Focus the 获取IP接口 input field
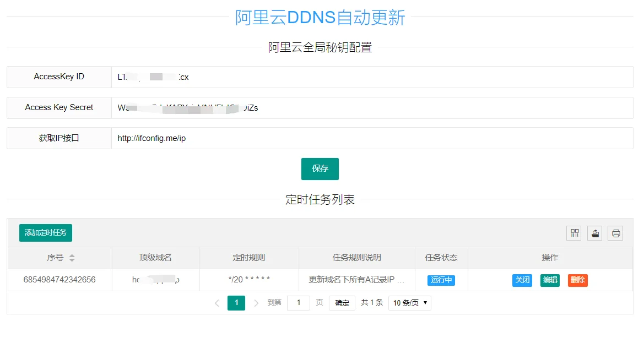The width and height of the screenshot is (644, 343). (x=372, y=138)
